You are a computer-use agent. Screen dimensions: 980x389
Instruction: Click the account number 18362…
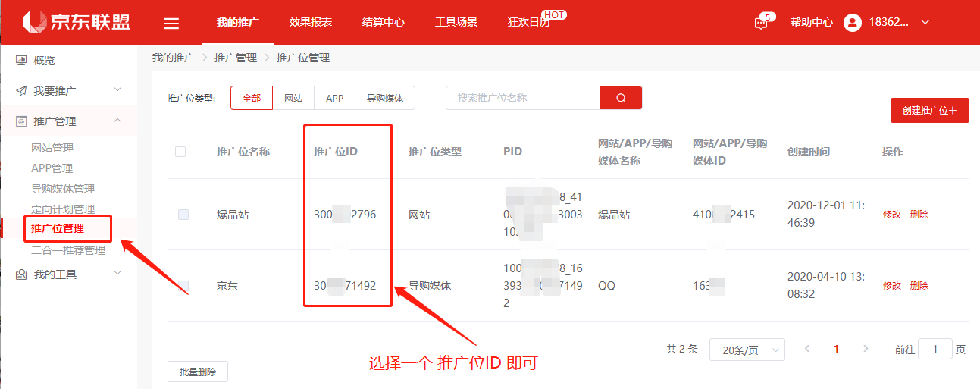889,23
